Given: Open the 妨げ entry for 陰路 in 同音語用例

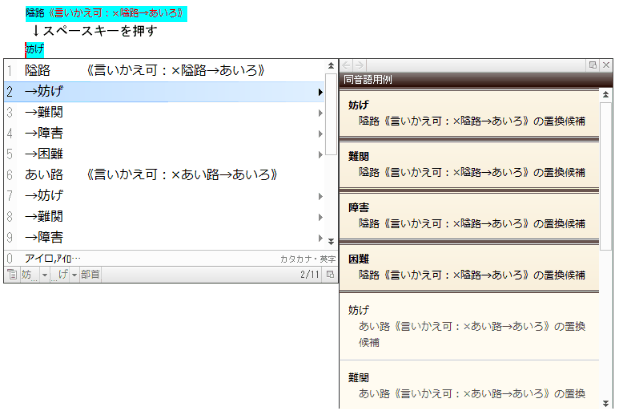Looking at the screenshot, I should pyautogui.click(x=469, y=114).
